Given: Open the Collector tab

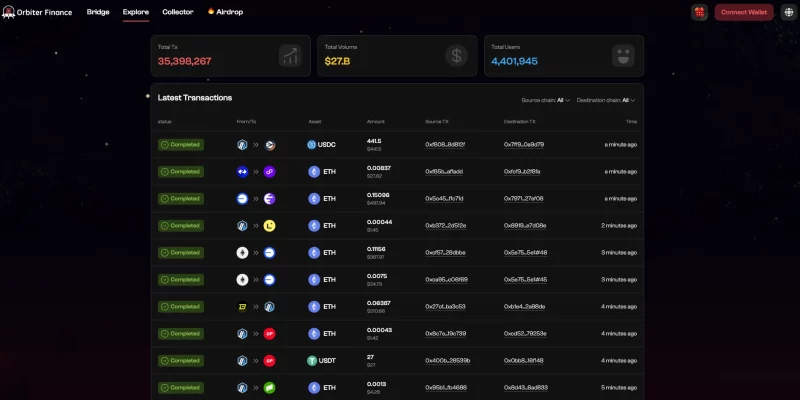Looking at the screenshot, I should (178, 12).
